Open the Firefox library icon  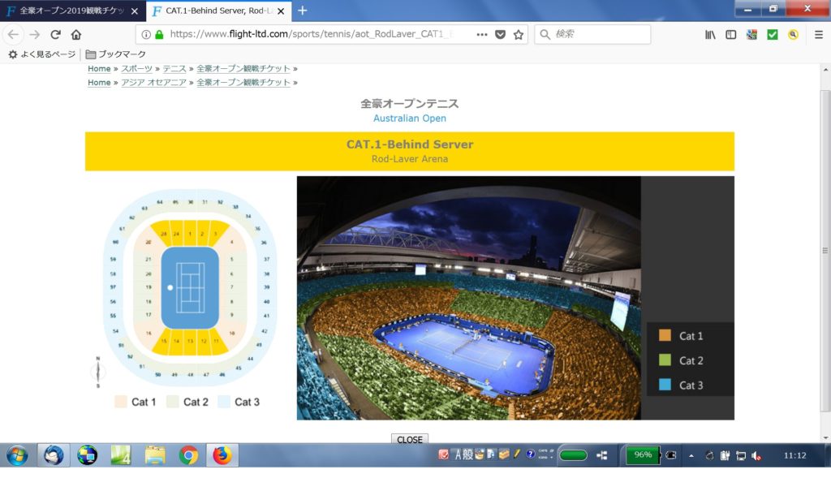click(x=711, y=35)
